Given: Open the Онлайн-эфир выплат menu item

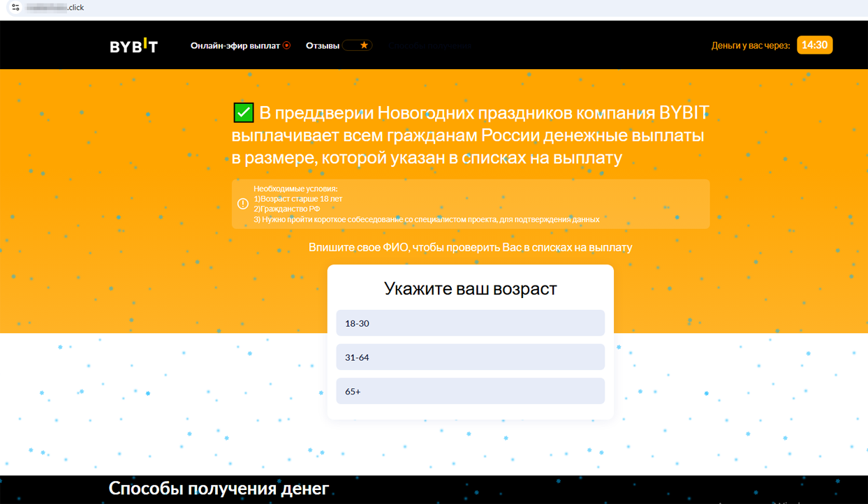Looking at the screenshot, I should (234, 45).
